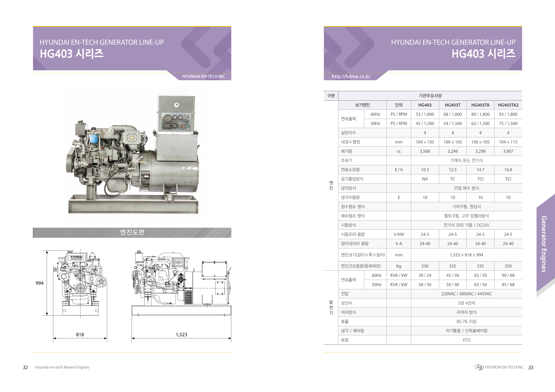555x392 pixels.
Task: Click the HYUNDAI EN-TECH INC. label under left banner
Action: 204,76
